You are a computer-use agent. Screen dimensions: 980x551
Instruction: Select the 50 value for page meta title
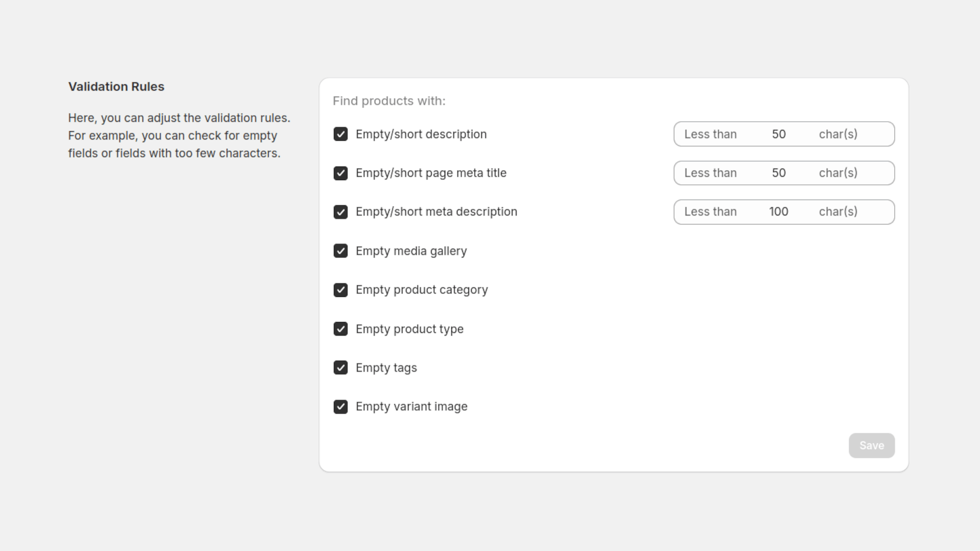point(779,173)
